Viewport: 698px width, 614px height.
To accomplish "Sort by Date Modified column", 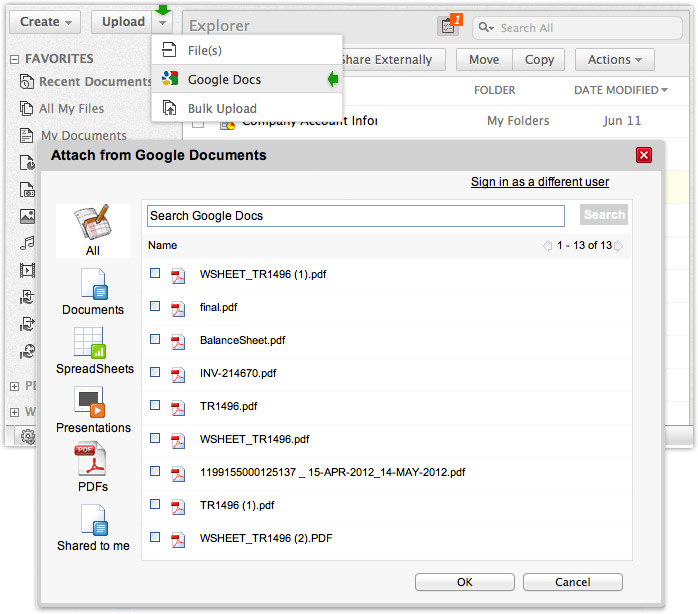I will (x=621, y=90).
